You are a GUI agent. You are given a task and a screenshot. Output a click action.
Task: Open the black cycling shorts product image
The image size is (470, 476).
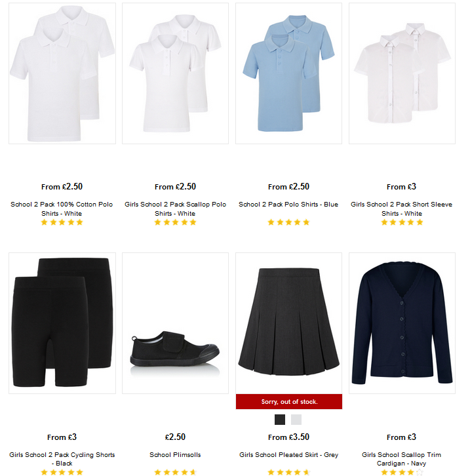click(62, 323)
